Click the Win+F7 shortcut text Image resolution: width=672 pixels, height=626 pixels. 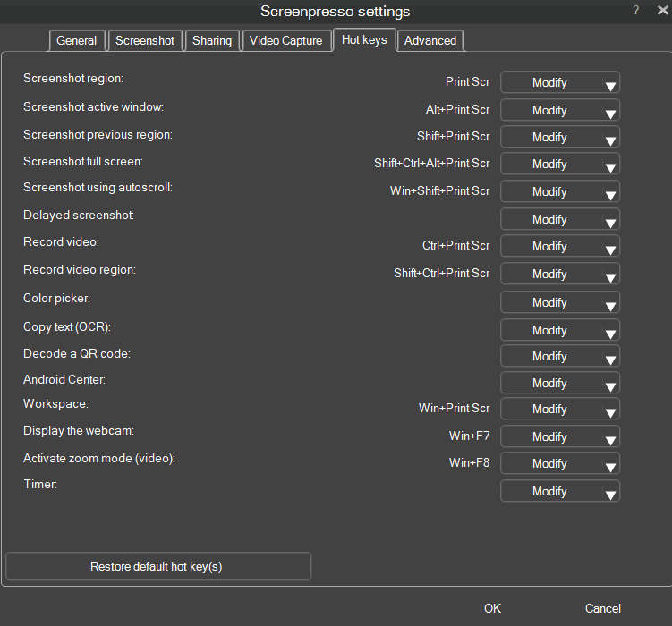pos(469,436)
